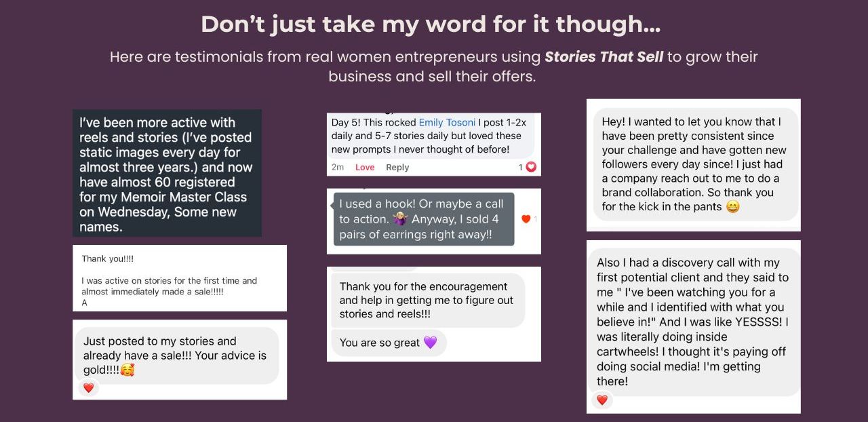Click the 'Don't just take my word' heading

pyautogui.click(x=431, y=24)
